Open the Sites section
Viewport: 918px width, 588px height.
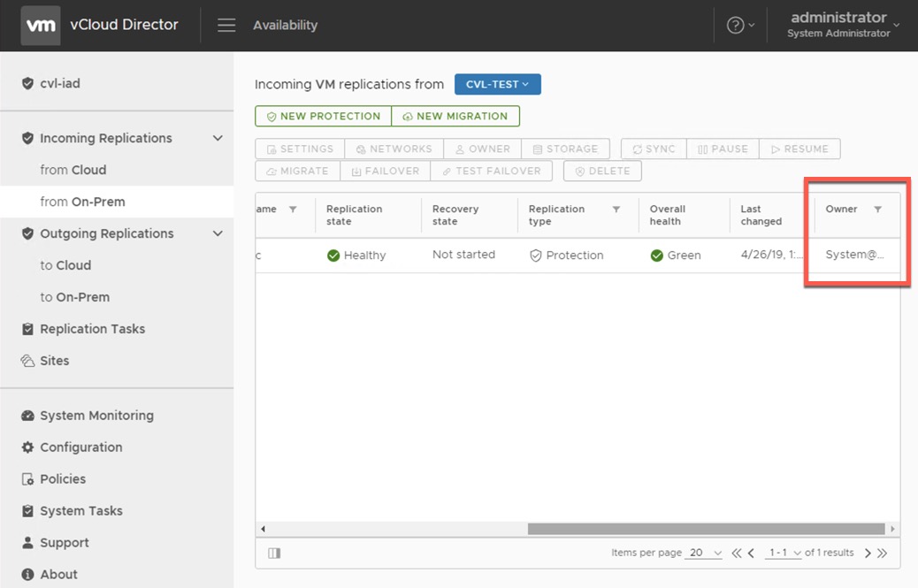coord(54,361)
